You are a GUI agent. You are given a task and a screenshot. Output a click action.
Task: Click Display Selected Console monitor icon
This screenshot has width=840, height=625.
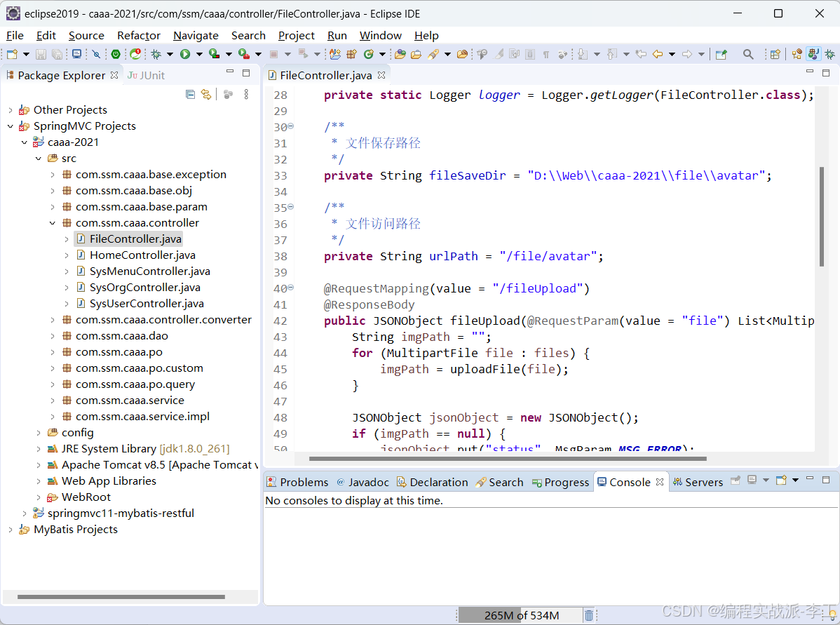point(752,480)
